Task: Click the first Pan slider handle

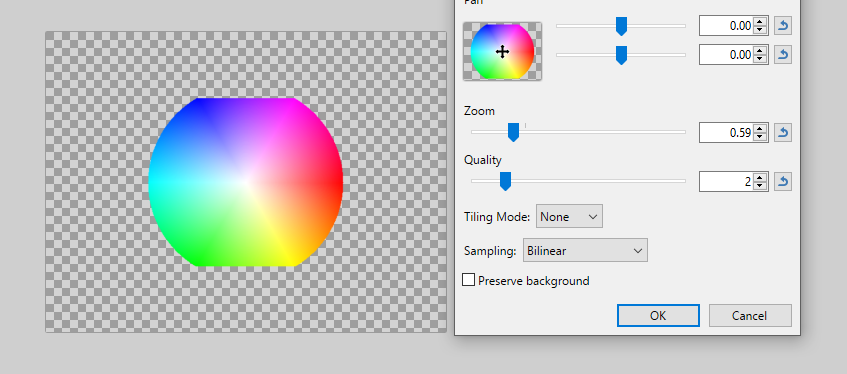Action: click(622, 26)
